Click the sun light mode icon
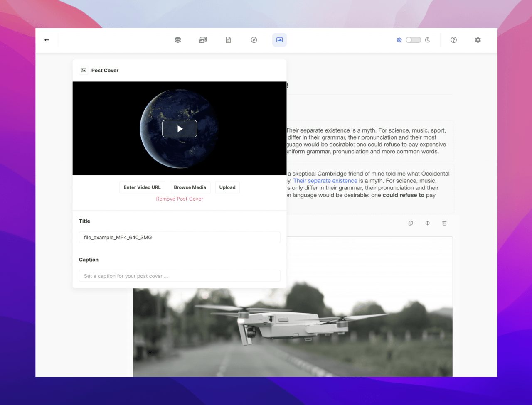This screenshot has height=405, width=532. pos(399,40)
